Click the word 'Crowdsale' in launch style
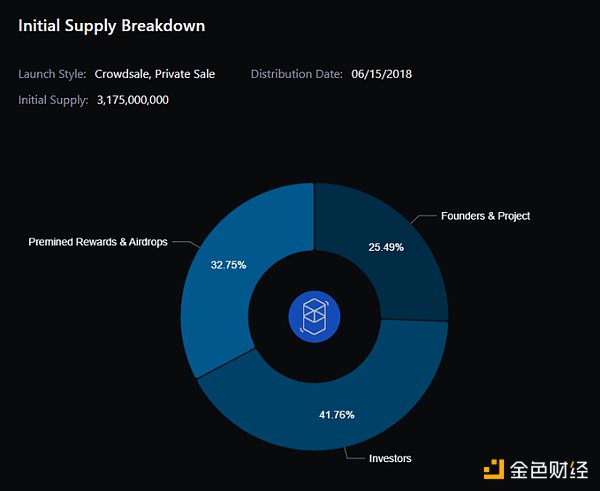 (x=121, y=74)
